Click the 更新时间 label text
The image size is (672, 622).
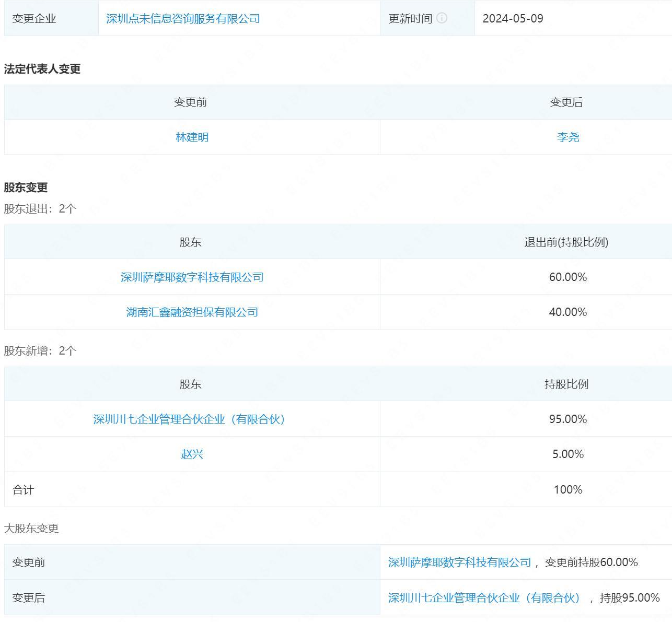[x=410, y=19]
